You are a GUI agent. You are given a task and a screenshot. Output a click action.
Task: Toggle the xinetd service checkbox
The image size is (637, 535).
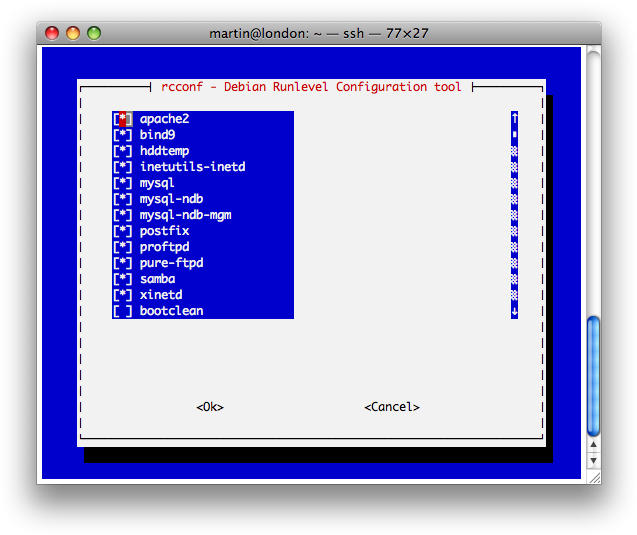[123, 295]
